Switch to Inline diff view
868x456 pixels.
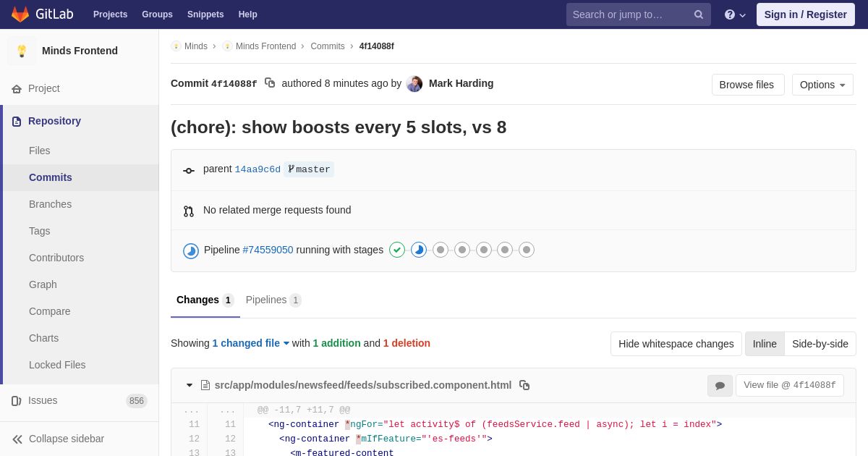click(765, 344)
